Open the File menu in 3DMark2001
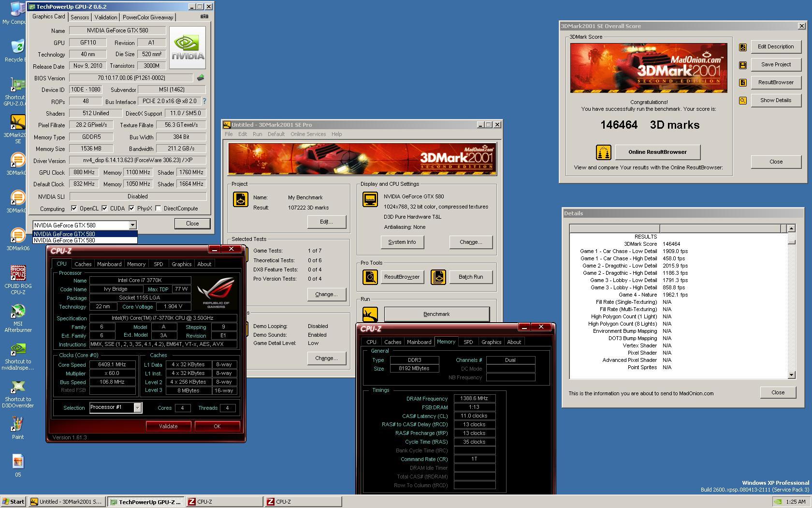 (229, 134)
